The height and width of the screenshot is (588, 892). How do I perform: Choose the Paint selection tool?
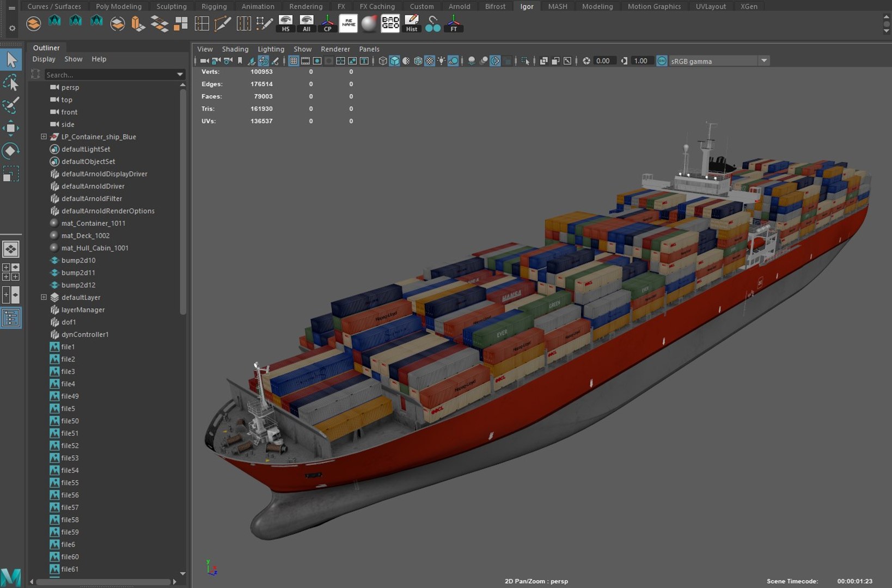(11, 105)
